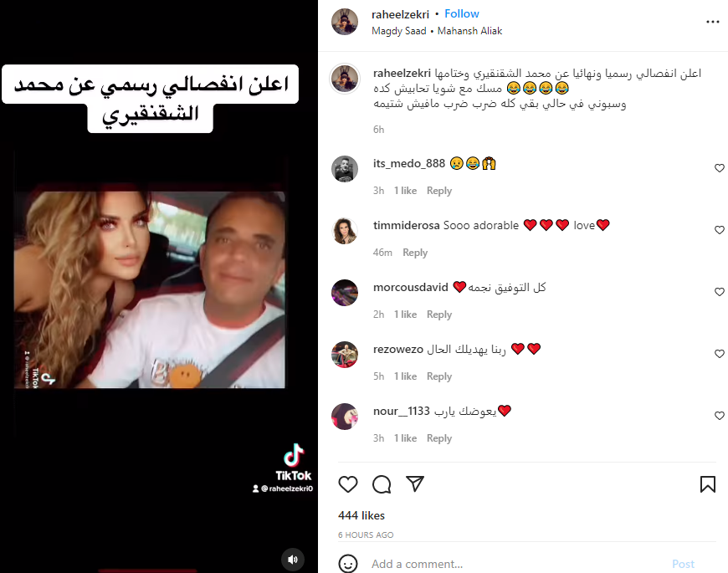Screen dimensions: 728x573
Task: Like morcousdavid's comment heart
Action: tap(719, 292)
